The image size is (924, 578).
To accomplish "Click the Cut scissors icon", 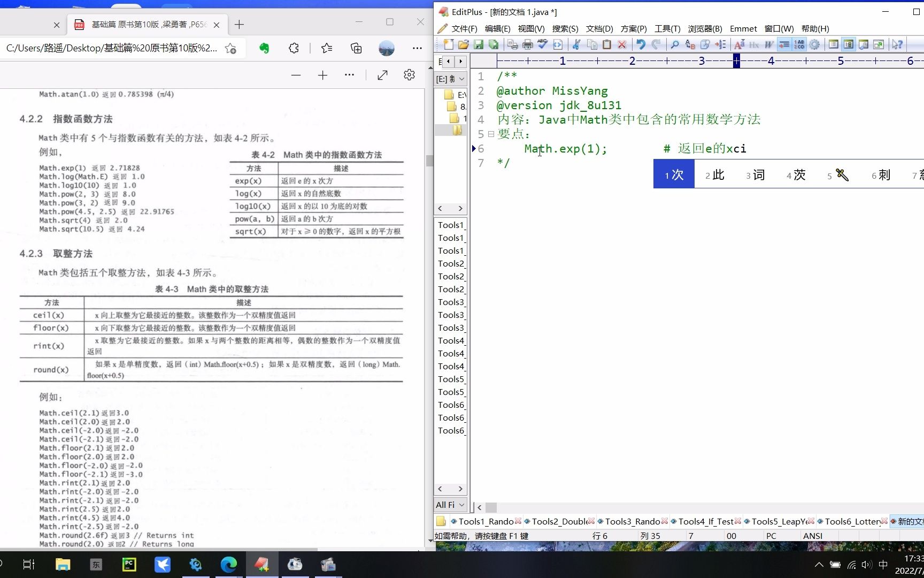I will click(576, 44).
